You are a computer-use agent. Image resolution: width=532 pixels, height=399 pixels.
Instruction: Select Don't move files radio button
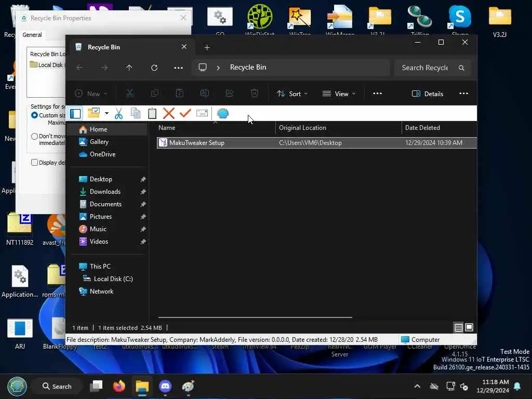point(34,137)
